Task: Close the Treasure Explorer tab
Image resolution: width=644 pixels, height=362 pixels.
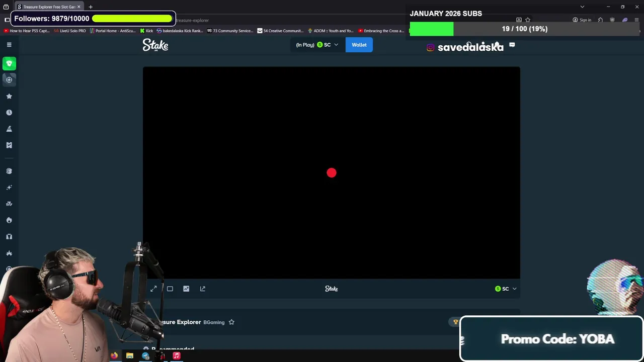Action: [78, 7]
